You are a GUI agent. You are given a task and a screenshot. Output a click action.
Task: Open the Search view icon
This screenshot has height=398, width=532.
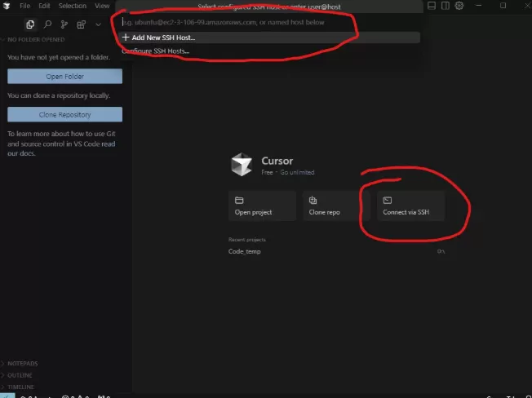click(48, 24)
